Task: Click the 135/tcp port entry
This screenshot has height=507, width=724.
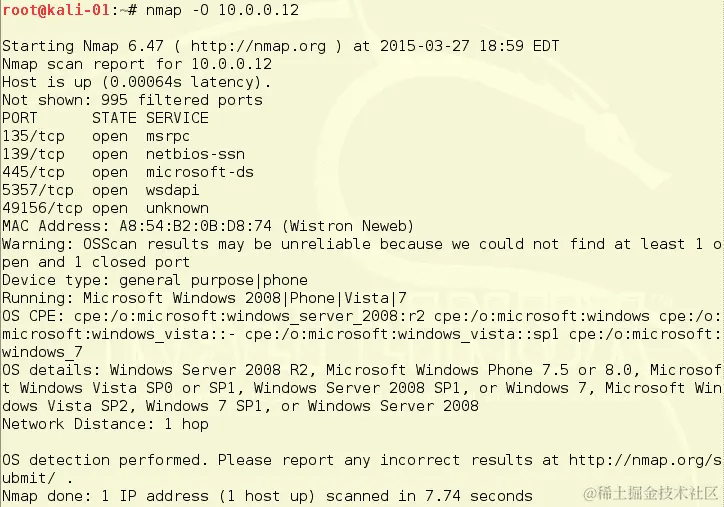Action: point(33,136)
